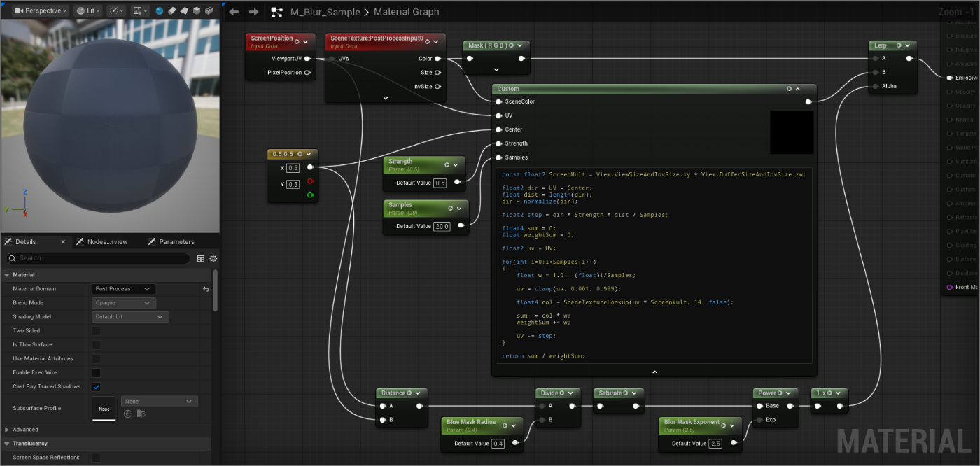Browse to Subsurface Profile asset icon
The width and height of the screenshot is (980, 466).
click(x=141, y=414)
